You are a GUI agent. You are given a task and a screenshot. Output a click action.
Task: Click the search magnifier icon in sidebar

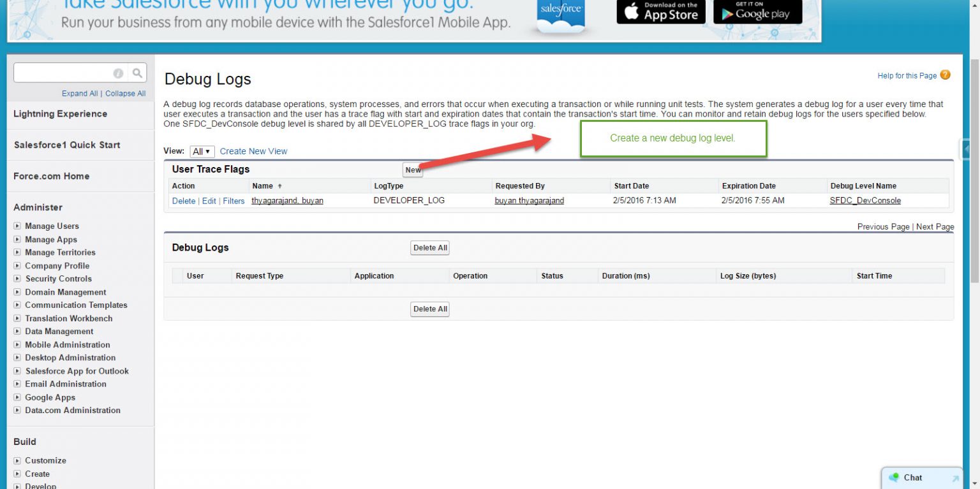(x=137, y=73)
